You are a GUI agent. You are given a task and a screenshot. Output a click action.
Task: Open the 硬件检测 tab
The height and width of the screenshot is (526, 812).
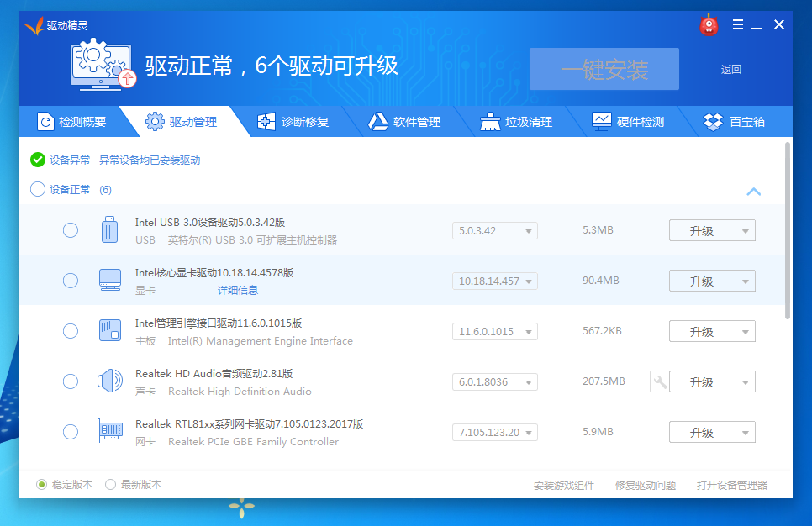click(x=629, y=122)
